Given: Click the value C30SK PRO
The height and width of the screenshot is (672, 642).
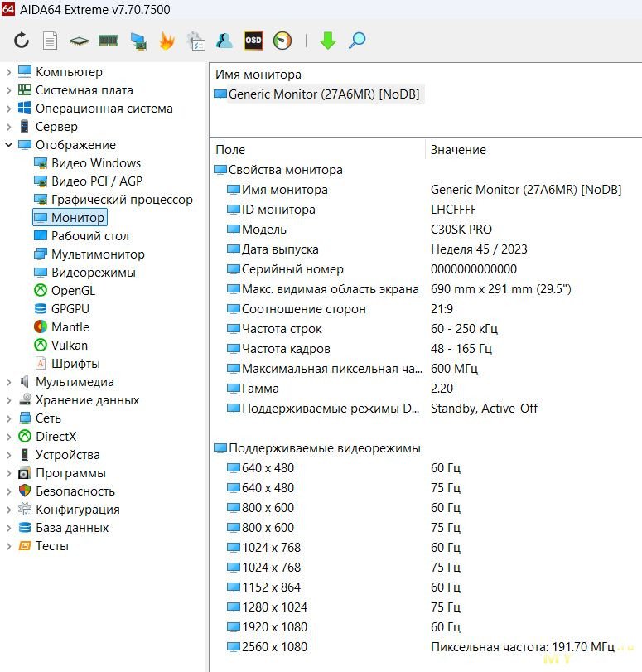Looking at the screenshot, I should point(461,230).
